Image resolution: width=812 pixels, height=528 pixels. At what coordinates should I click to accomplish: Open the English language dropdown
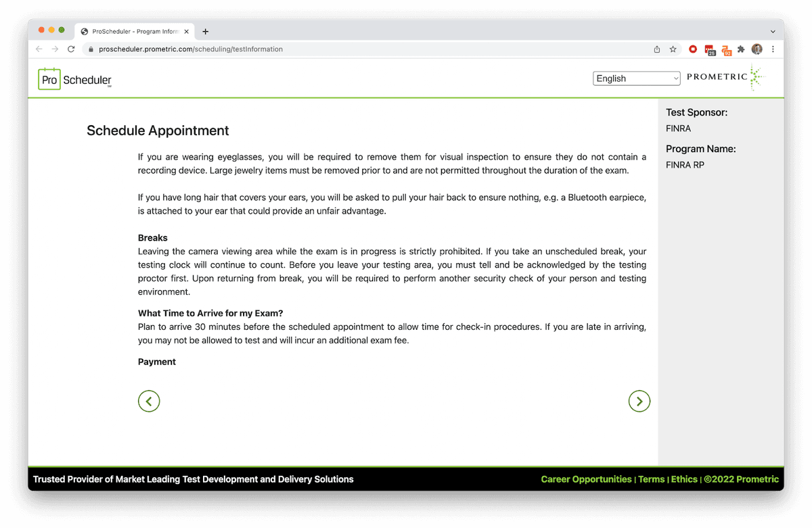pyautogui.click(x=636, y=78)
